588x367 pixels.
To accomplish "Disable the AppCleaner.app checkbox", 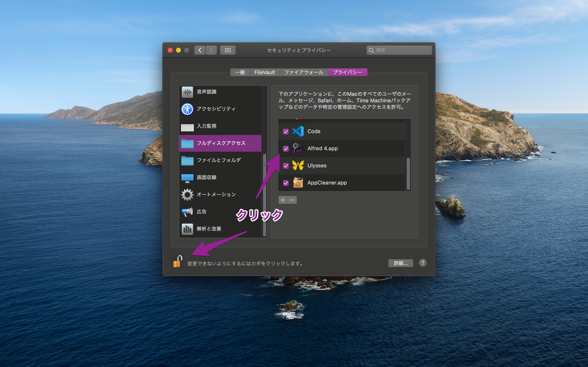I will (286, 183).
